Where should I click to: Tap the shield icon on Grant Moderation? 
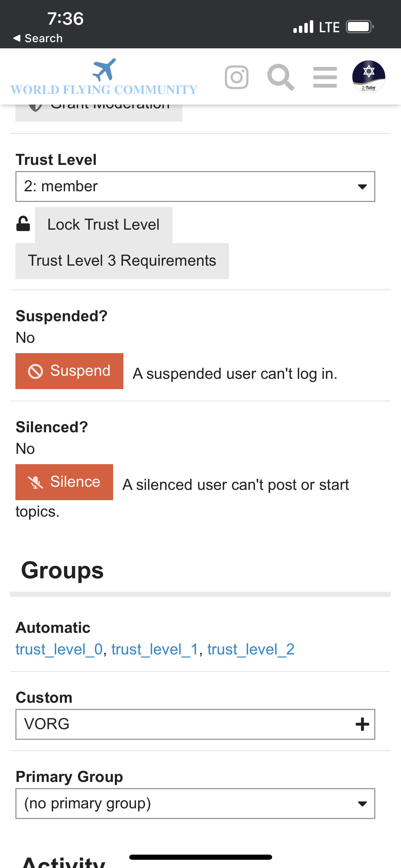pyautogui.click(x=35, y=107)
